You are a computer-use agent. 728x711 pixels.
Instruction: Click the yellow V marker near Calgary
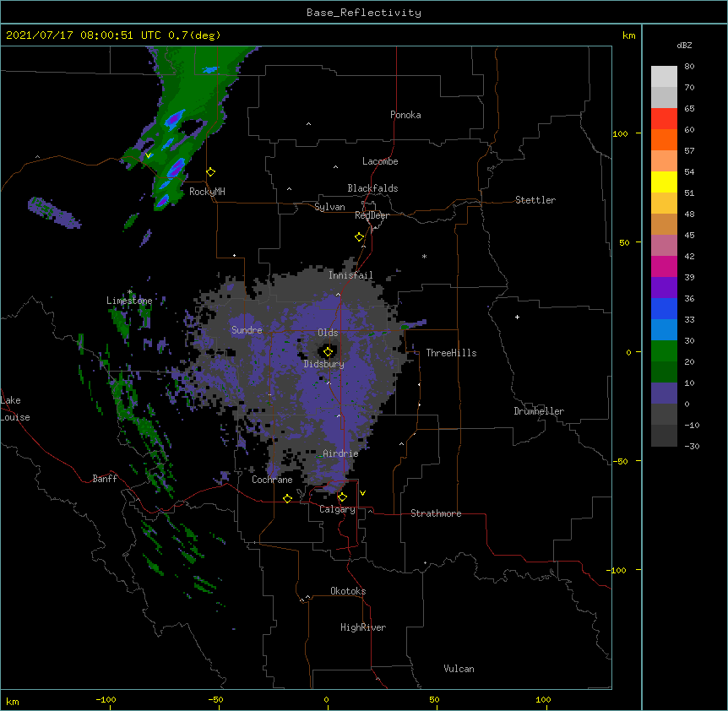362,493
